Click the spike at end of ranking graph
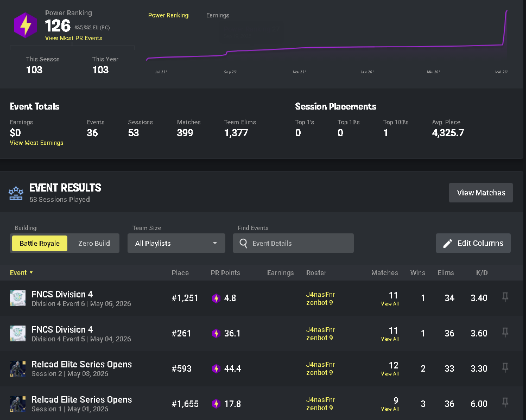Image resolution: width=526 pixels, height=420 pixels. [x=505, y=27]
